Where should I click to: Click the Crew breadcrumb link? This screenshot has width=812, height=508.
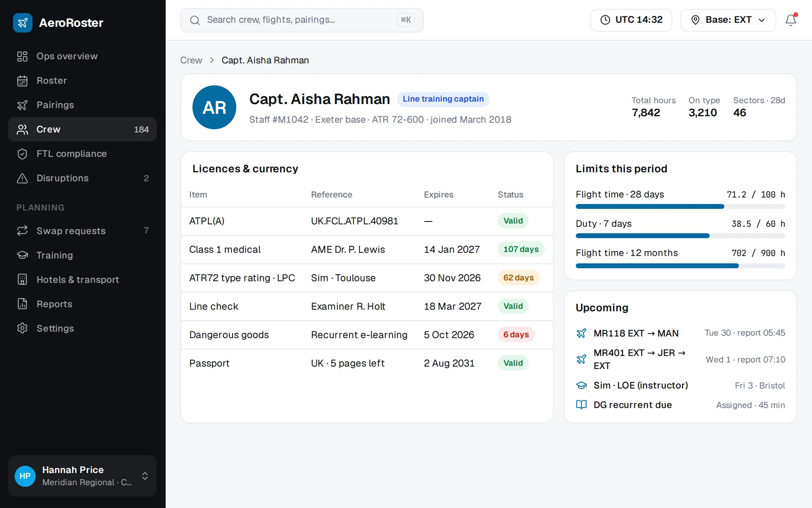point(191,60)
